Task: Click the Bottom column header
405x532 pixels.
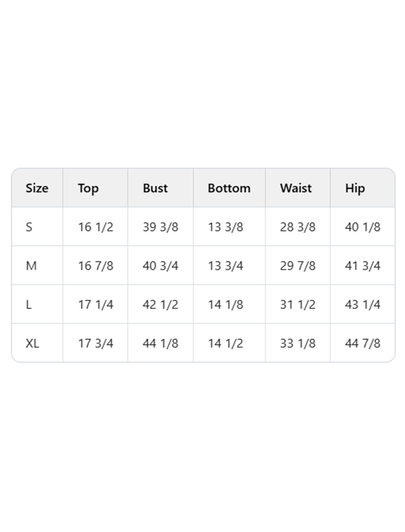Action: click(229, 188)
